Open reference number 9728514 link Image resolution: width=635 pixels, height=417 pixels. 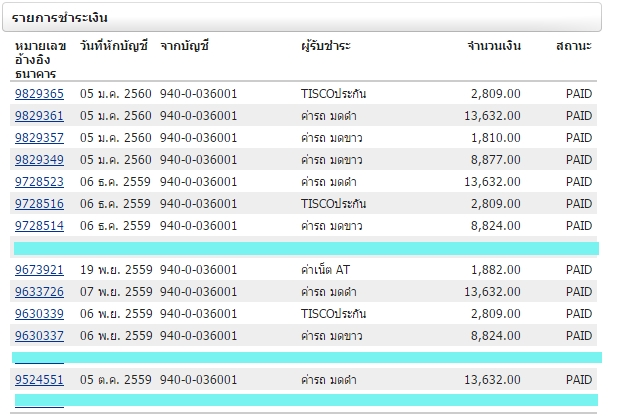coord(39,226)
